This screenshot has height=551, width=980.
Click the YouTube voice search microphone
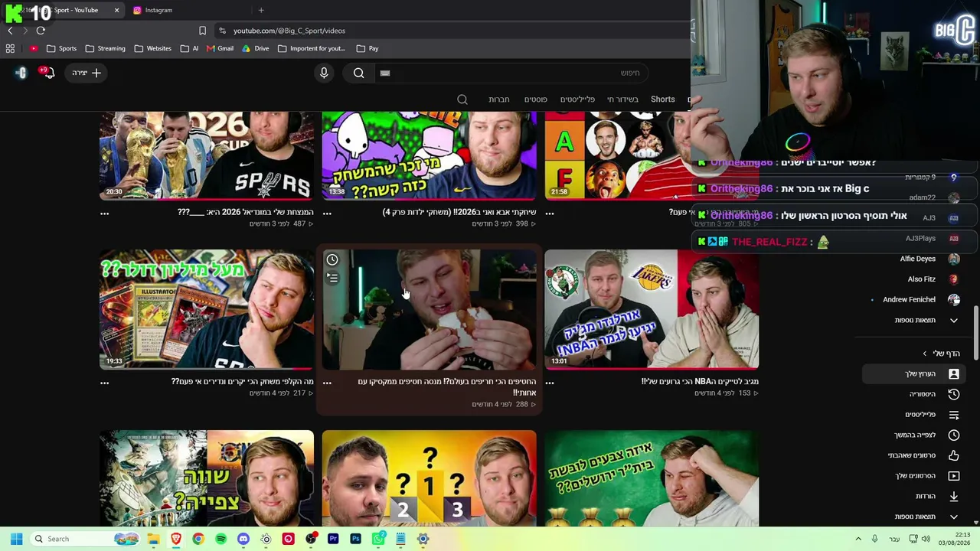pos(324,73)
